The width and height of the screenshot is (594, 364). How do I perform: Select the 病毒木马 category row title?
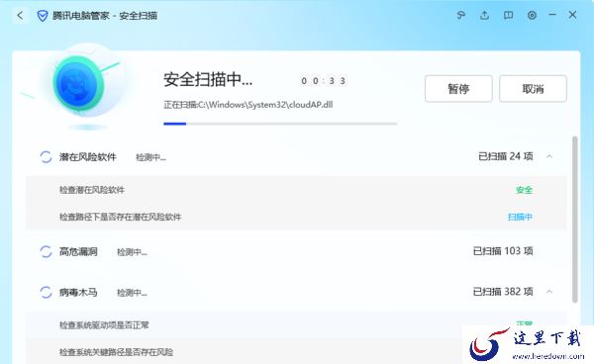78,292
